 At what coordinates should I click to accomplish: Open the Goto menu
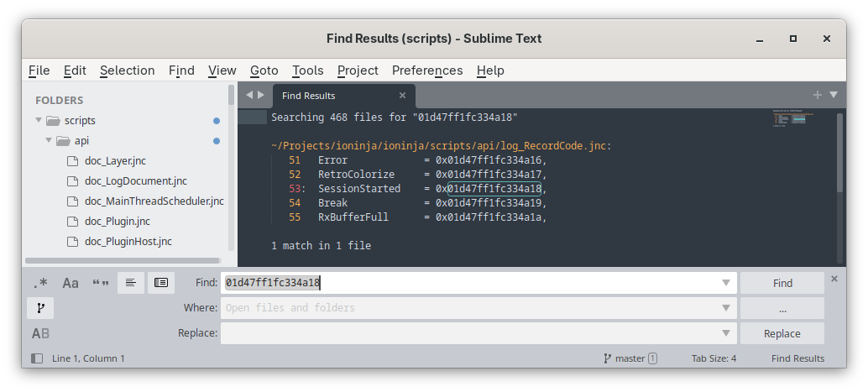coord(264,71)
